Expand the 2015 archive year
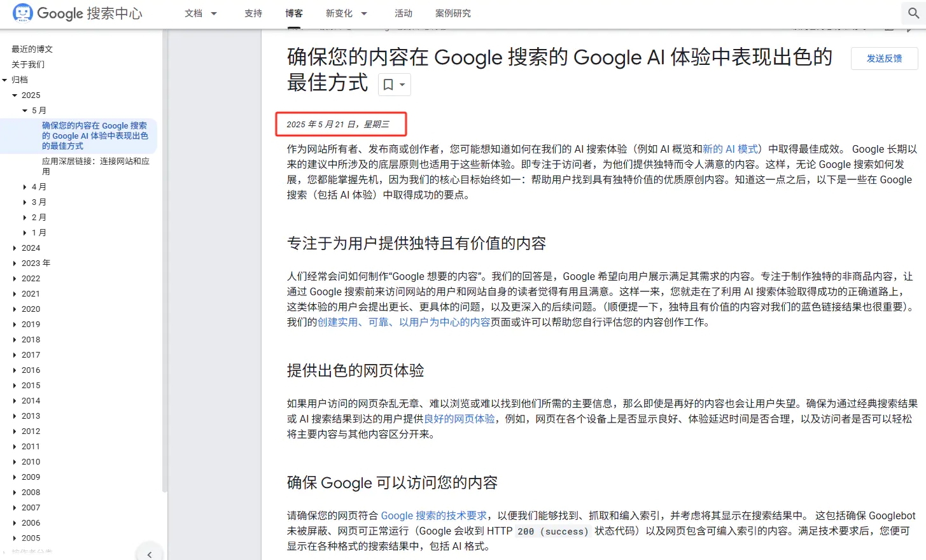 pyautogui.click(x=15, y=385)
